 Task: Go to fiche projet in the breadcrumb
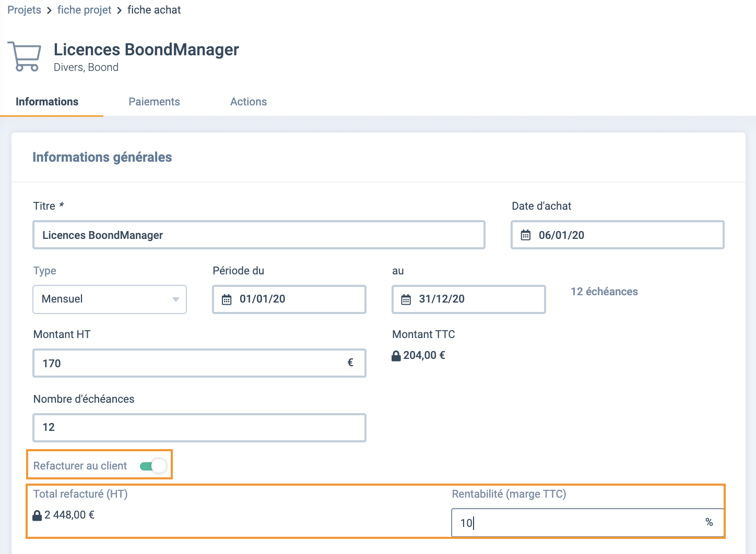[84, 10]
